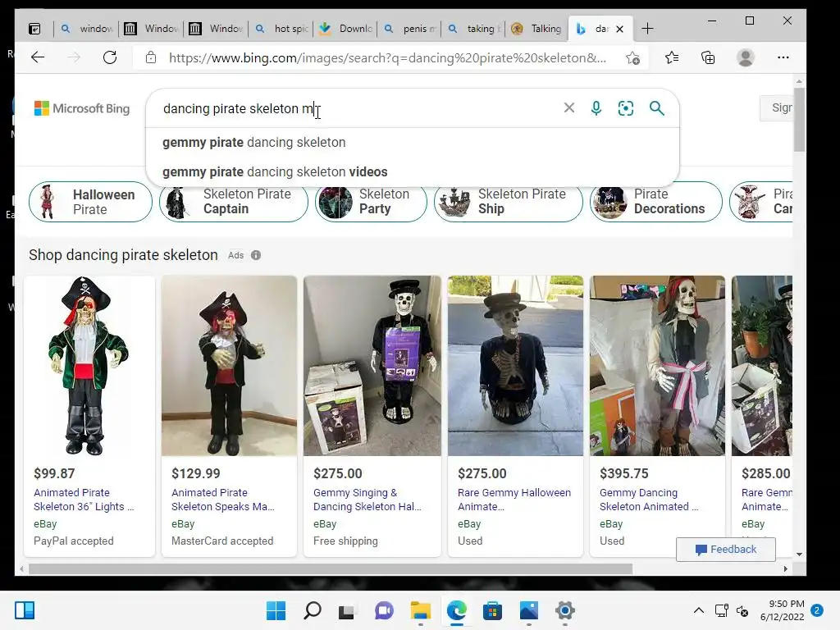Click the browser back arrow
The image size is (840, 630).
coord(38,57)
